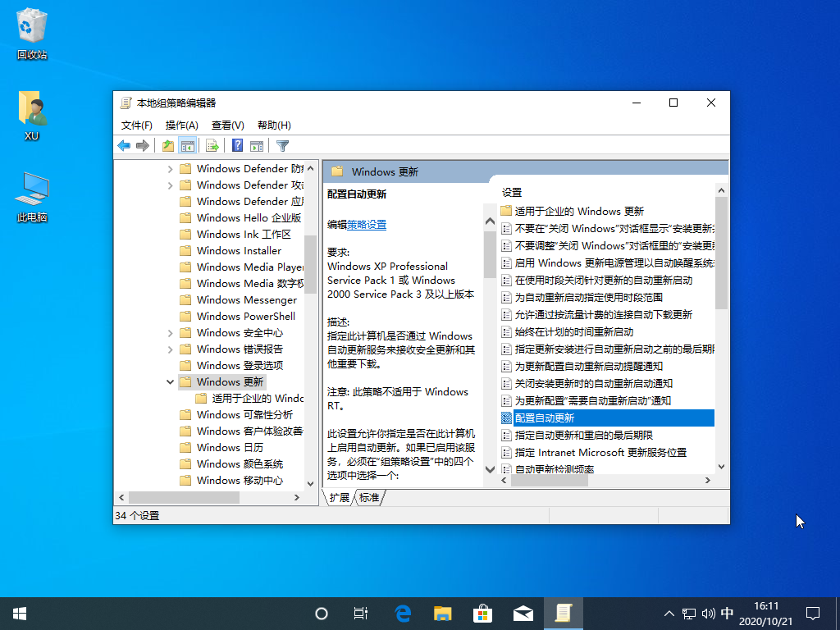Open Mail app from taskbar
840x630 pixels.
click(523, 614)
